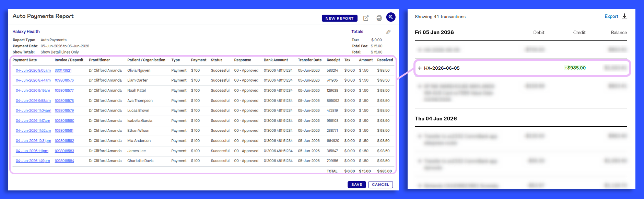Open invoice 330173821

pyautogui.click(x=63, y=70)
